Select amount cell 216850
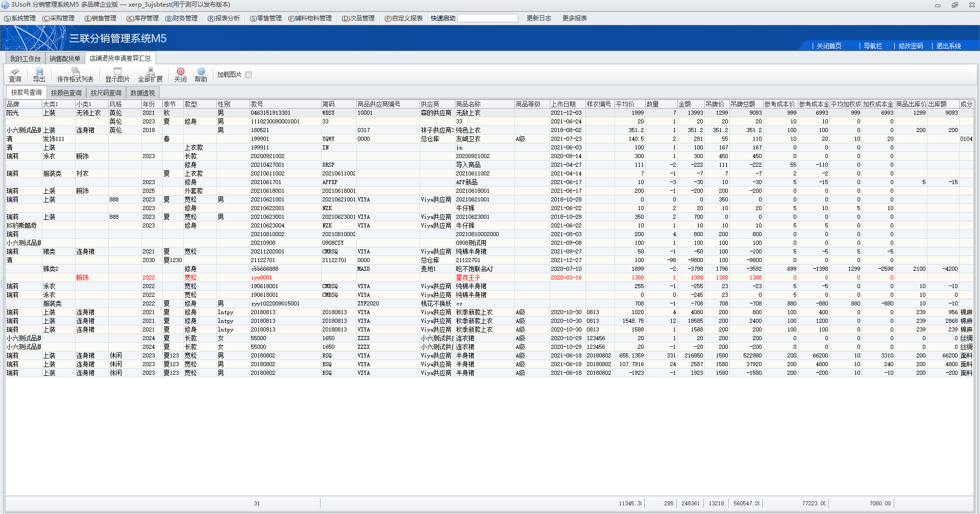The height and width of the screenshot is (514, 980). click(x=691, y=355)
